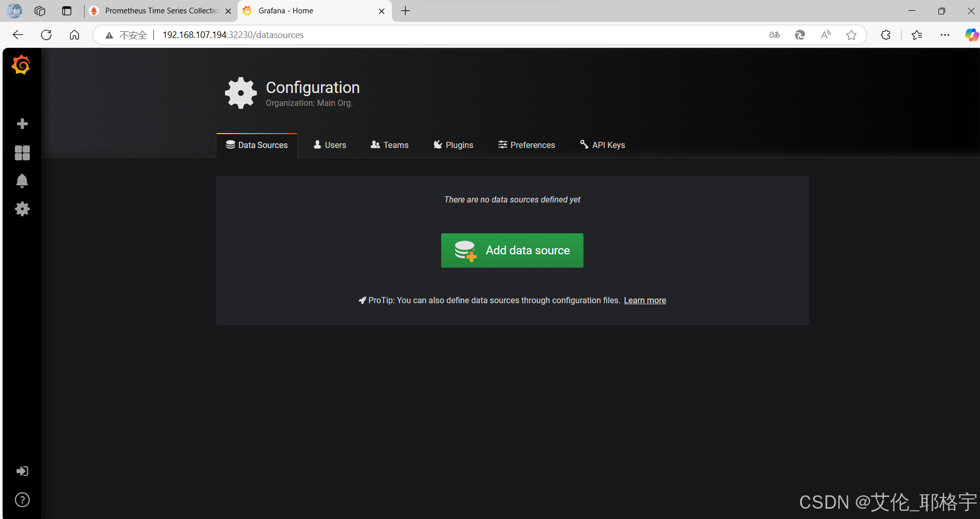Click the Read aloud icon in the address bar
Viewport: 980px width, 519px height.
[825, 35]
